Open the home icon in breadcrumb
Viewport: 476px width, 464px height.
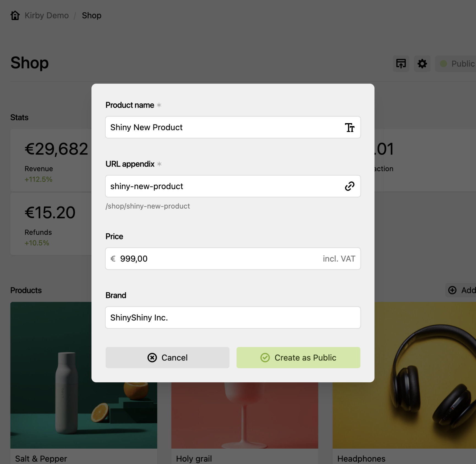pyautogui.click(x=15, y=15)
